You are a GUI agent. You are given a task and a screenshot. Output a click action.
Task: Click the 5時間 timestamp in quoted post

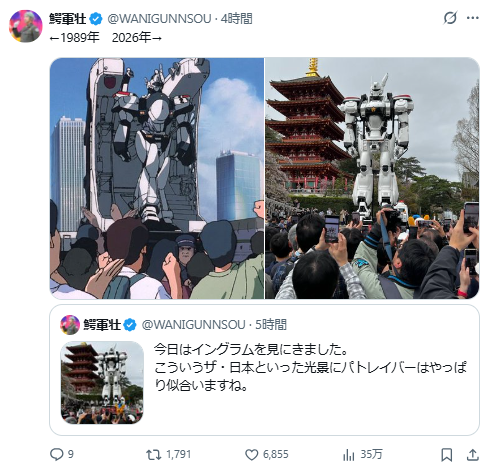click(271, 325)
